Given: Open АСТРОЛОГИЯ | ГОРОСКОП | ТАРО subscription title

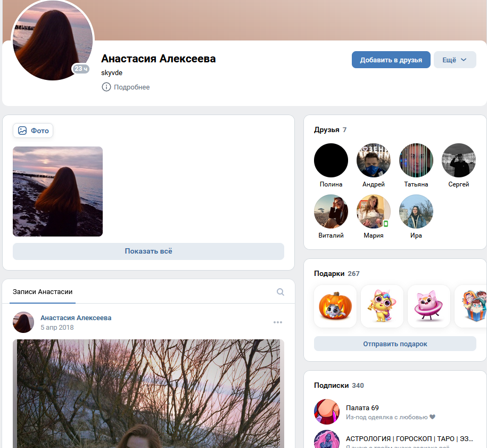Looking at the screenshot, I should point(409,438).
